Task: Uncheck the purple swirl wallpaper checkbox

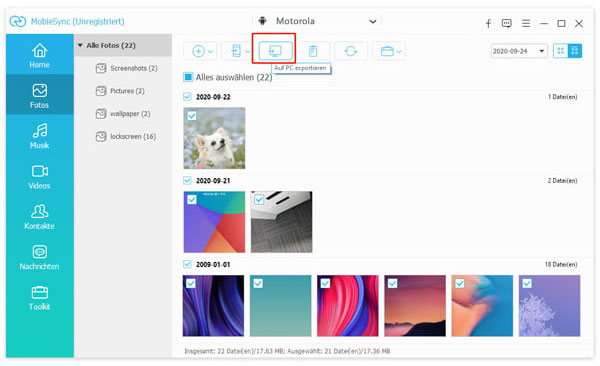Action: tap(191, 283)
